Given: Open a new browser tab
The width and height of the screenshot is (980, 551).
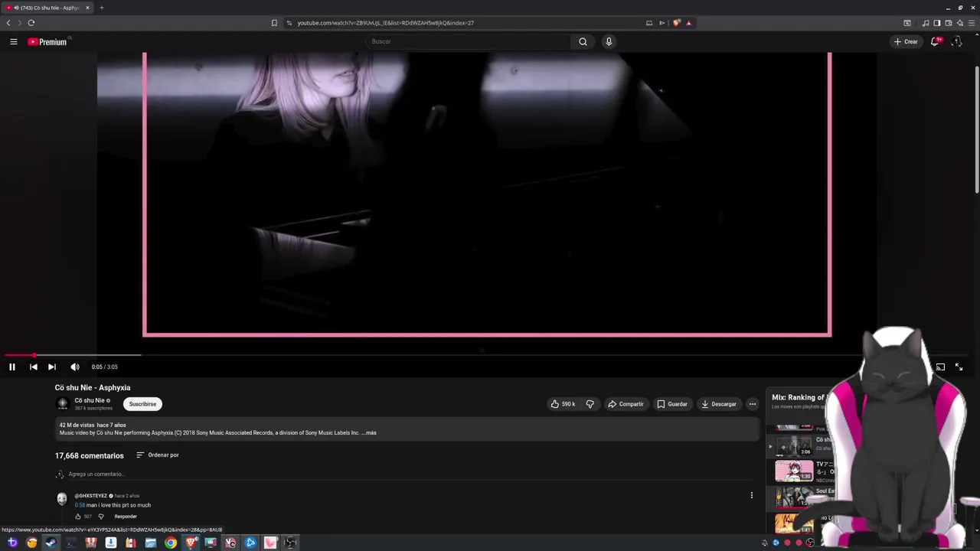Looking at the screenshot, I should coord(102,8).
